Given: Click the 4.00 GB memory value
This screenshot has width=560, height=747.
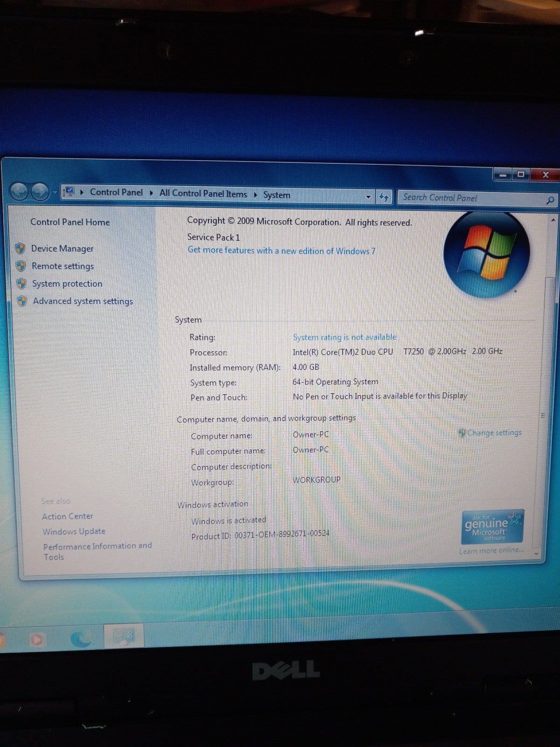Looking at the screenshot, I should click(x=306, y=367).
